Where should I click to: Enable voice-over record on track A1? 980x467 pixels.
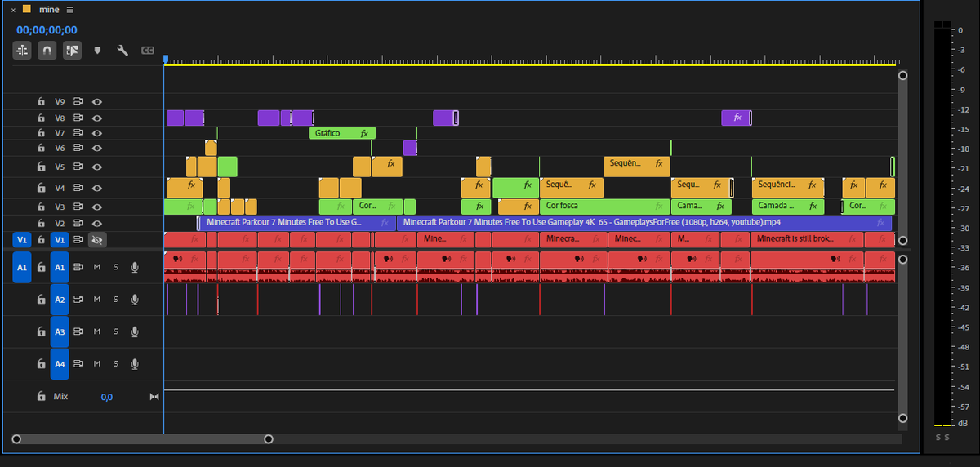pos(135,267)
